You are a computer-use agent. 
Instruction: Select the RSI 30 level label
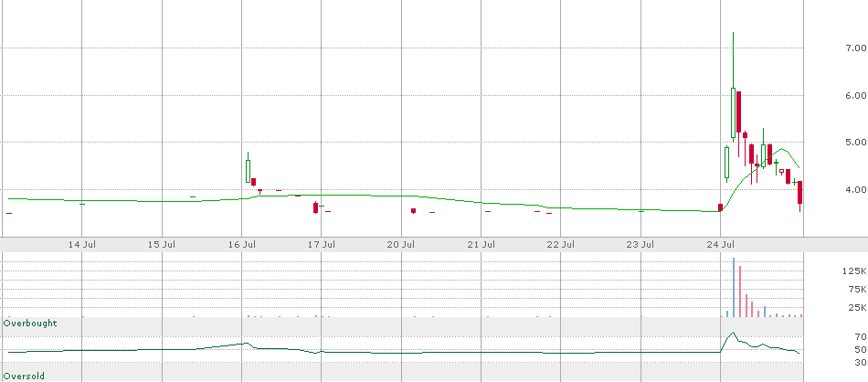pyautogui.click(x=861, y=362)
